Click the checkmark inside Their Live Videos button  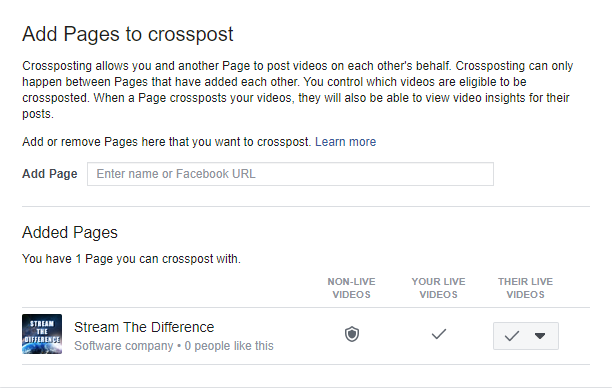click(x=511, y=336)
